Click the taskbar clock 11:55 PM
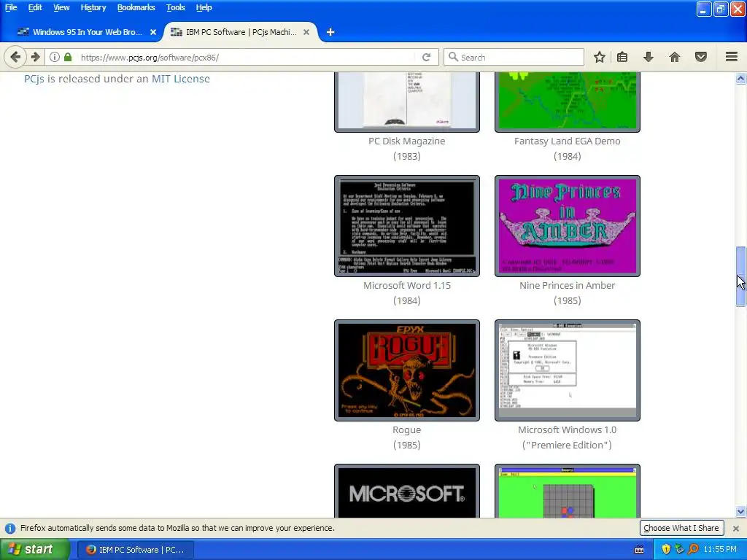 pyautogui.click(x=720, y=550)
